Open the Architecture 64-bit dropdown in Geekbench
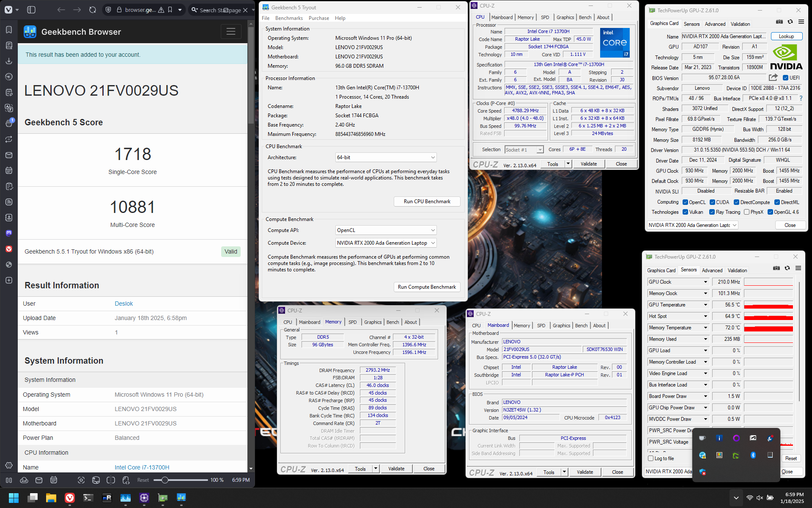 point(386,157)
